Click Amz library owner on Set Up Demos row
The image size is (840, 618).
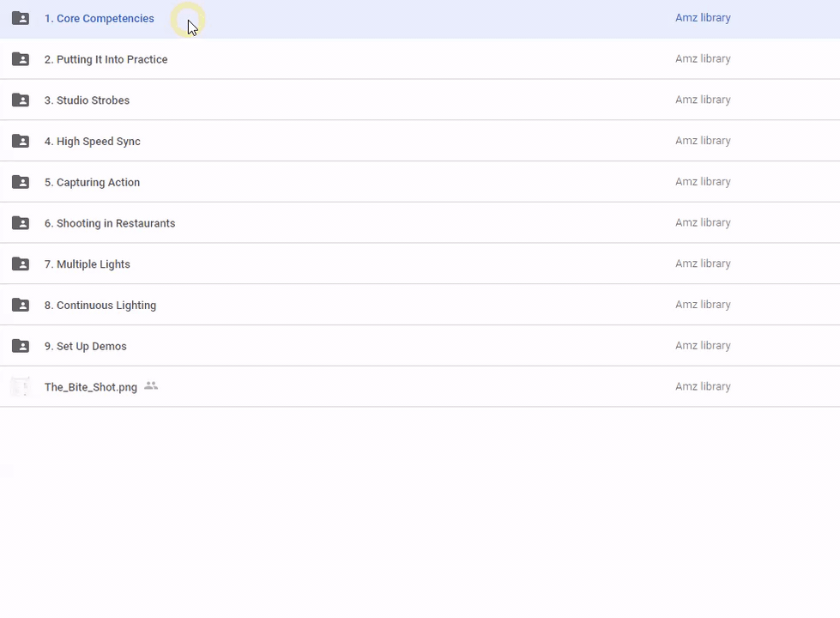point(703,346)
